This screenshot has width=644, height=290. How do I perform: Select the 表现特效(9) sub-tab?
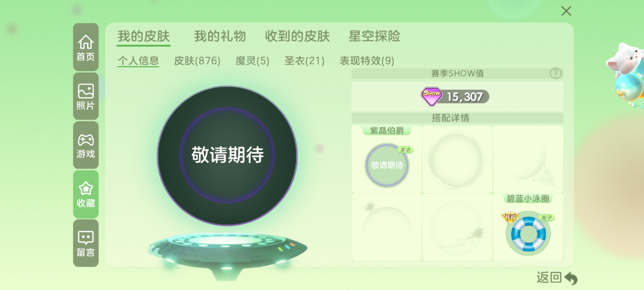[x=367, y=61]
